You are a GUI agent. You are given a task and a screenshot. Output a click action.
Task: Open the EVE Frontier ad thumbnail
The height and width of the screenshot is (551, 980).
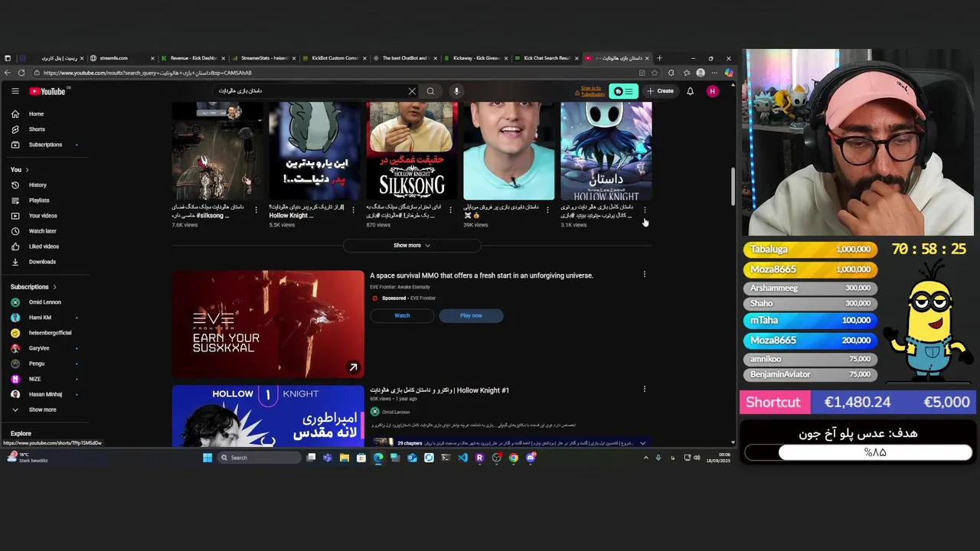coord(268,324)
